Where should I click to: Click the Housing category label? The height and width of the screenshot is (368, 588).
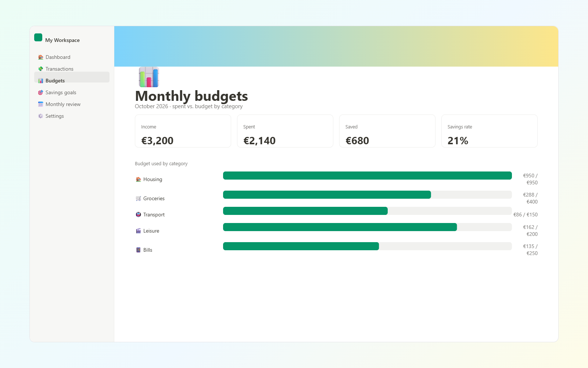coord(153,180)
